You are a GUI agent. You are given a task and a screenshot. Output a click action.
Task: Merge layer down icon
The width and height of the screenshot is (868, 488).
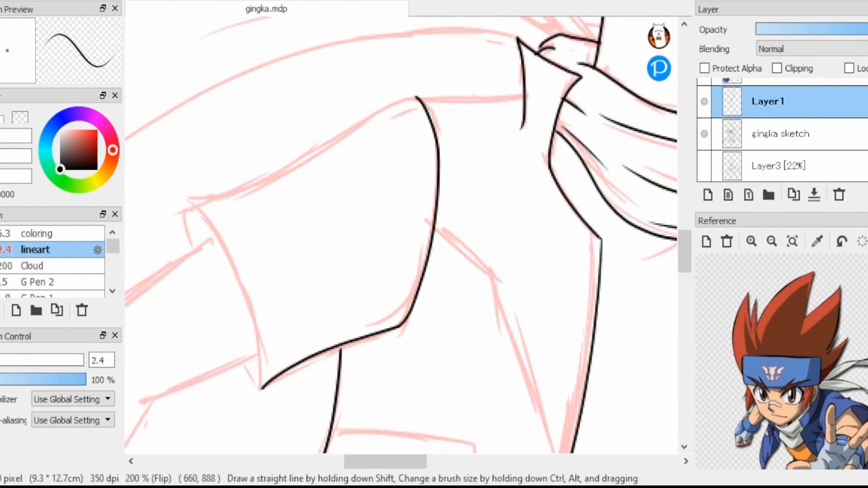(x=814, y=195)
